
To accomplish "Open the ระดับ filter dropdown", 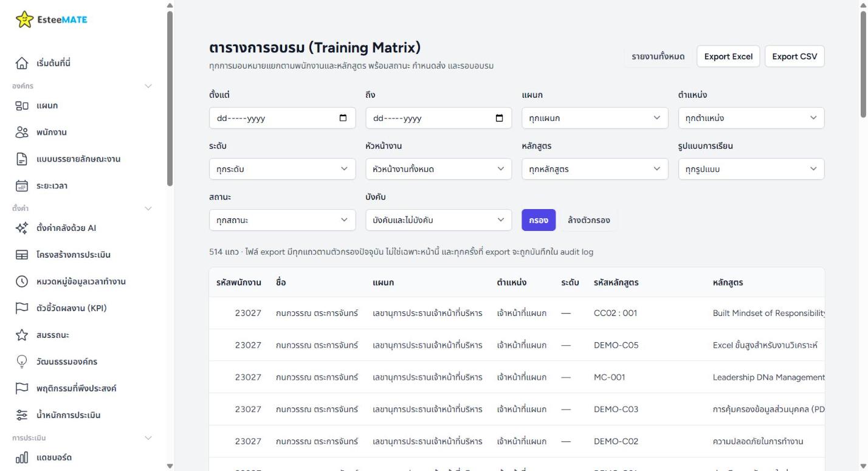I will point(282,169).
